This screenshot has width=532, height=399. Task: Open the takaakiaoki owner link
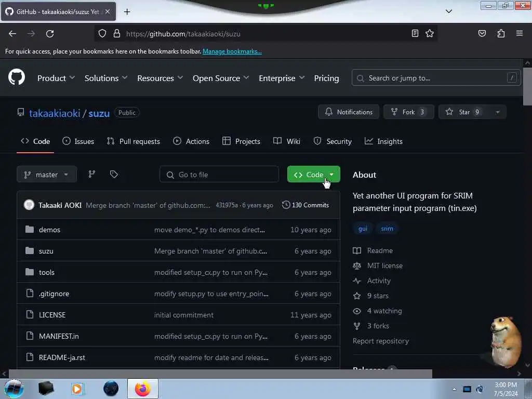55,113
